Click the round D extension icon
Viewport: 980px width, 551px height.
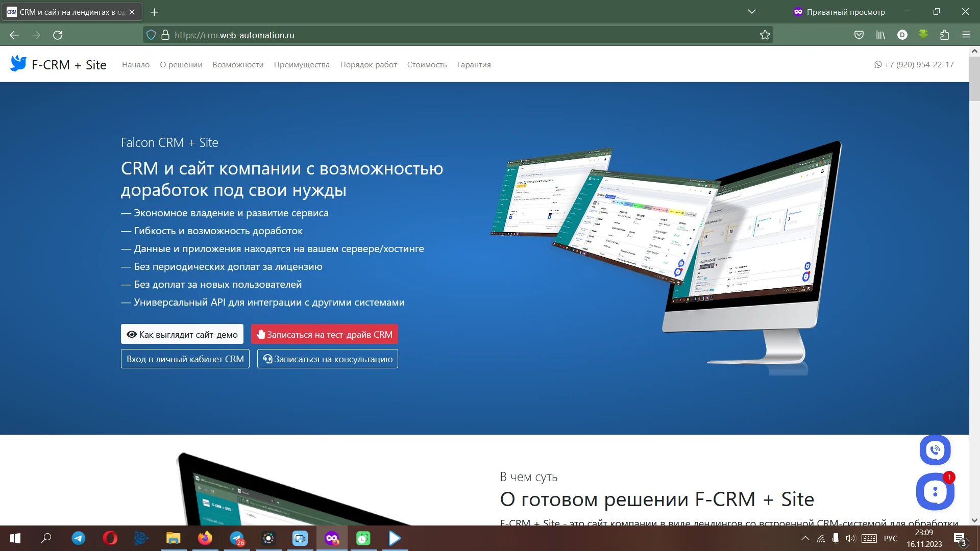point(902,35)
